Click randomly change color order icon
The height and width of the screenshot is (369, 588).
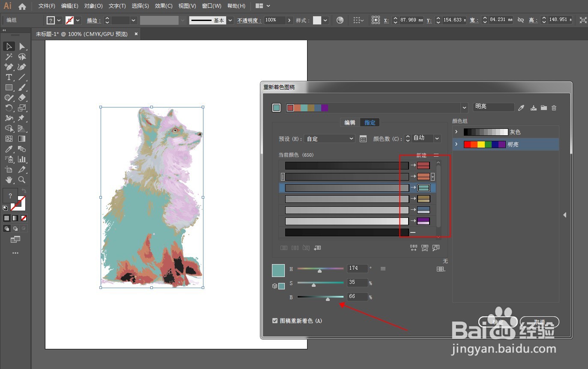click(x=414, y=248)
